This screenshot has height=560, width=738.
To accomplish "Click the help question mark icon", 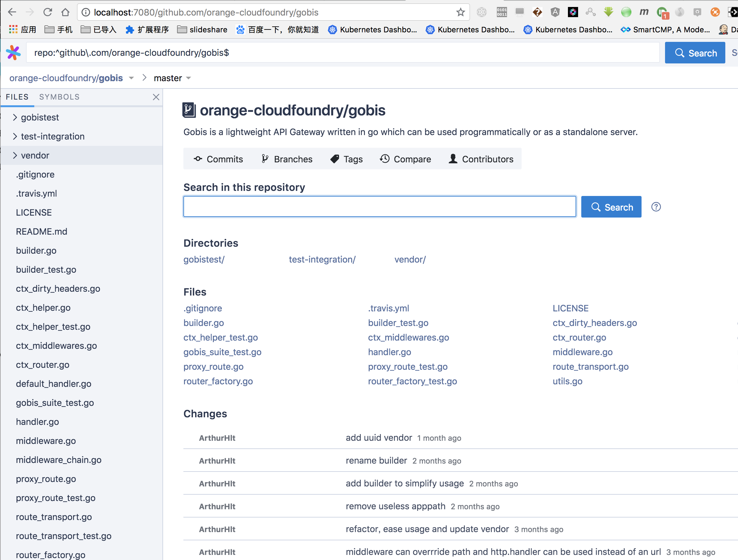I will (x=656, y=206).
